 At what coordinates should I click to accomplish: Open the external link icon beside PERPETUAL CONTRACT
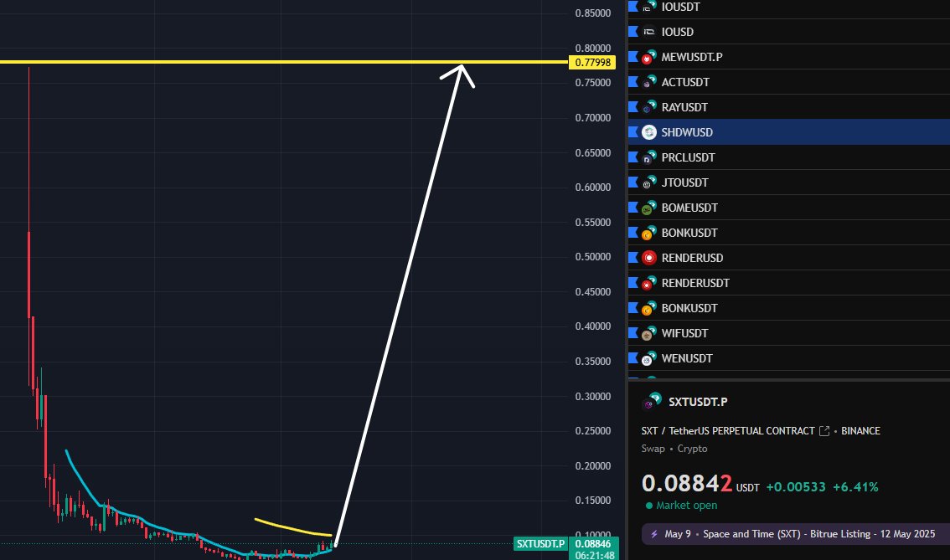824,431
